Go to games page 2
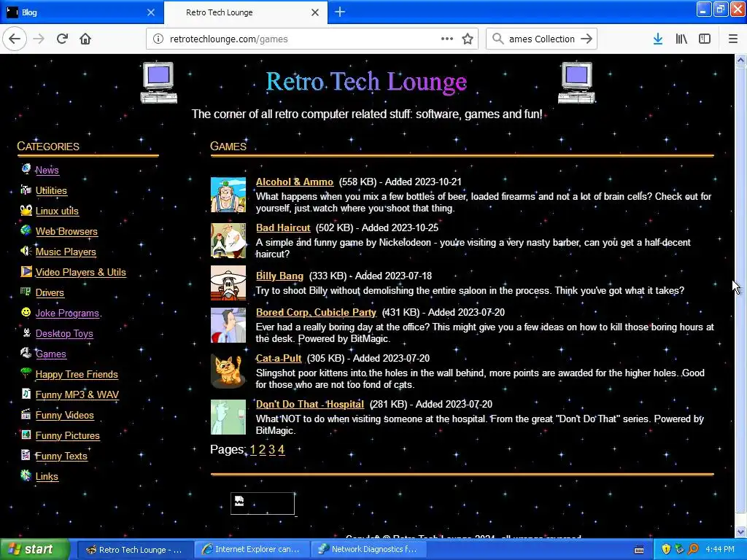The width and height of the screenshot is (747, 560). (262, 449)
